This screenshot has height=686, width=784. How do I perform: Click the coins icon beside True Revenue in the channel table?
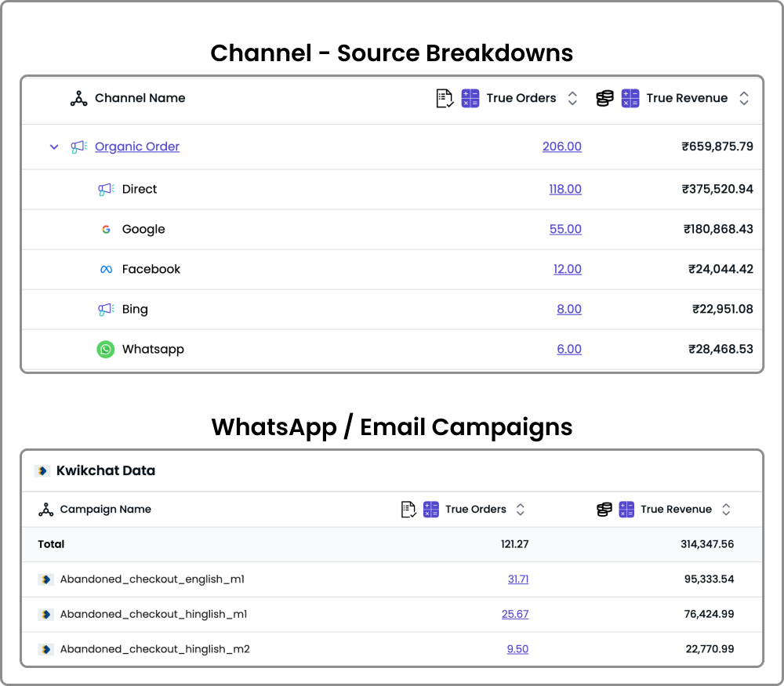[x=604, y=99]
